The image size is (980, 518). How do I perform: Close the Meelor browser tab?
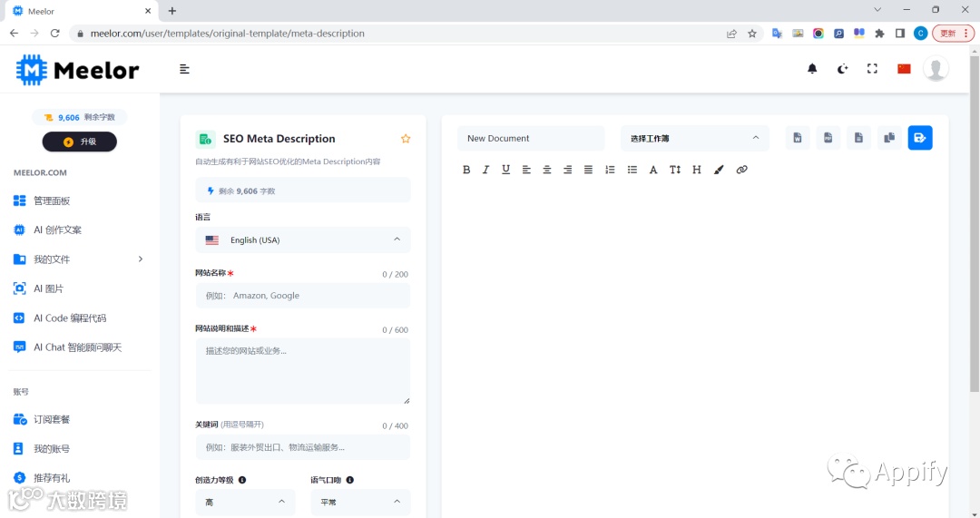pyautogui.click(x=148, y=11)
